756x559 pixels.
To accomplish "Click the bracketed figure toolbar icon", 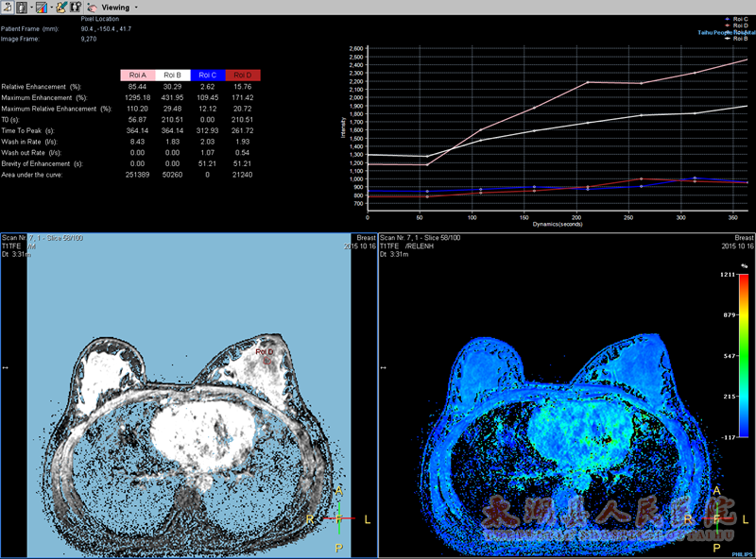I will (74, 7).
